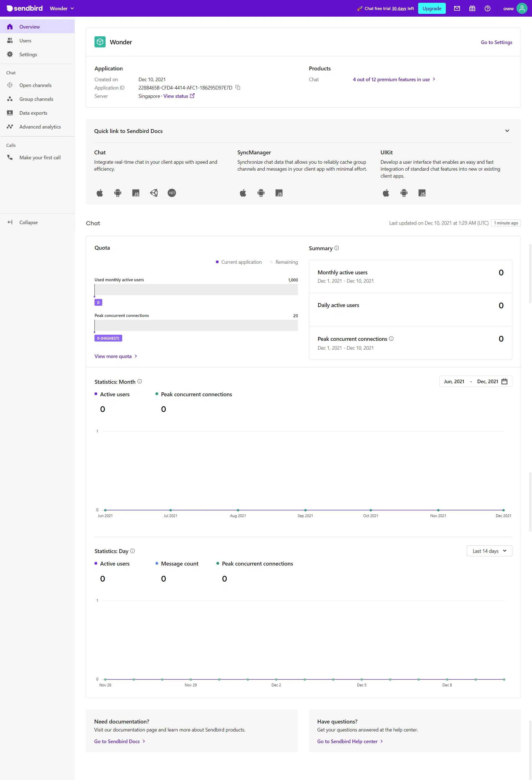Open the gift box icon
This screenshot has height=780, width=532.
[472, 8]
